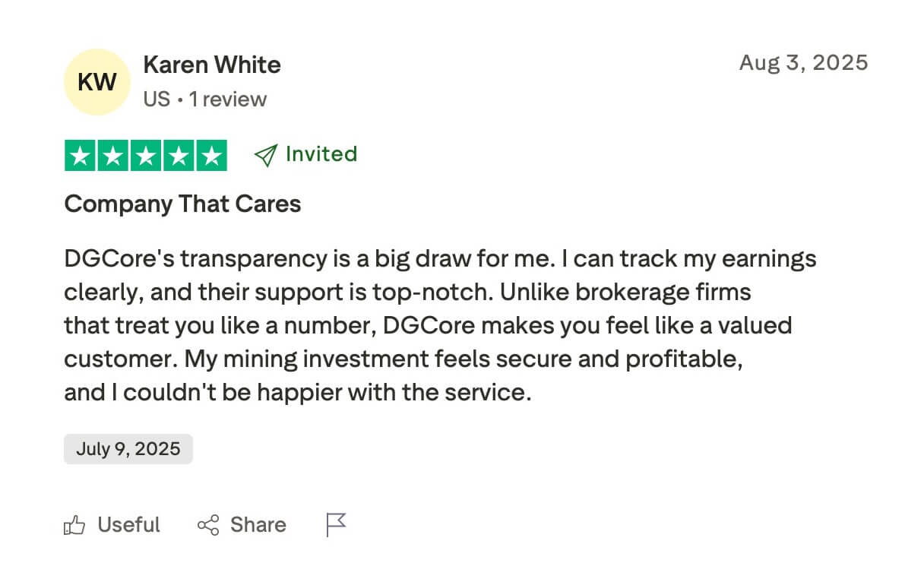Flag this review with the flag icon
This screenshot has width=924, height=582.
pyautogui.click(x=336, y=524)
